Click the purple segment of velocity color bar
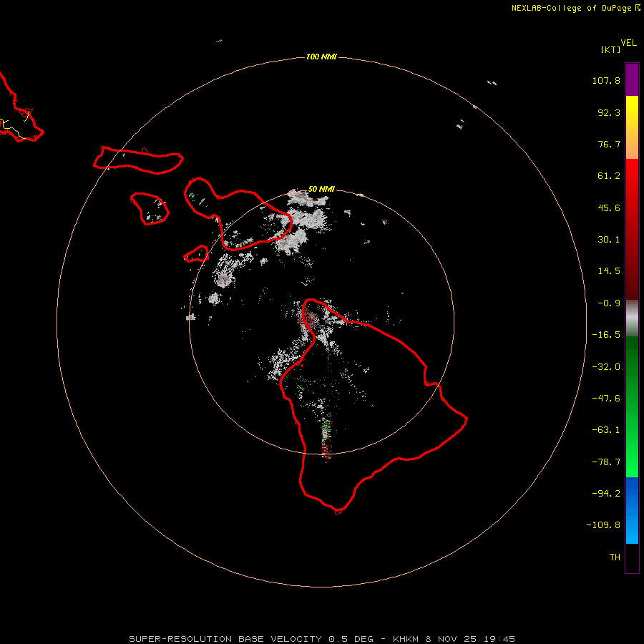The width and height of the screenshot is (644, 644). [x=632, y=79]
